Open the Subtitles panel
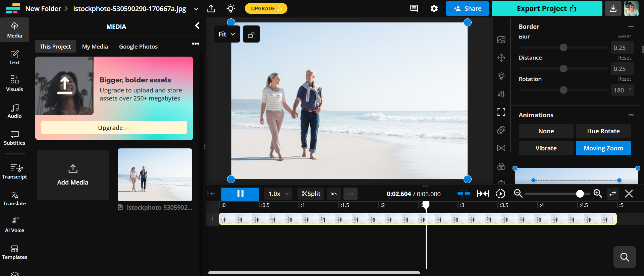The width and height of the screenshot is (644, 276). (x=14, y=138)
